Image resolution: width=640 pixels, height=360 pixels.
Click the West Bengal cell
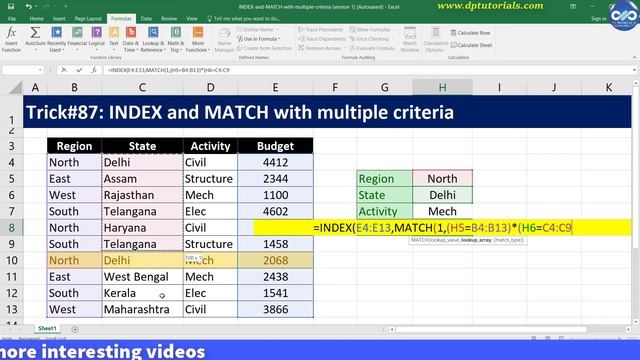142,277
